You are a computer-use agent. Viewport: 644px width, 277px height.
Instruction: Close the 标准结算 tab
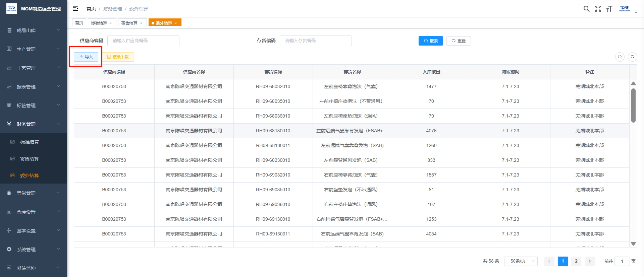click(111, 23)
